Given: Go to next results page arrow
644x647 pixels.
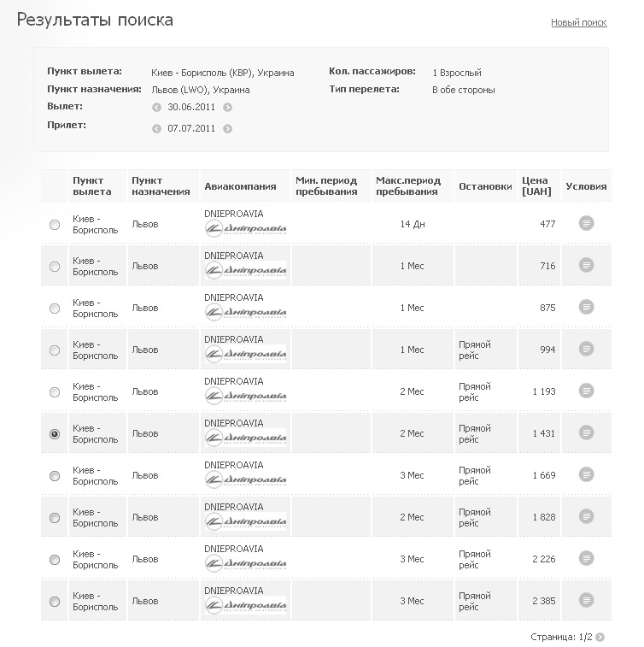Looking at the screenshot, I should point(600,637).
